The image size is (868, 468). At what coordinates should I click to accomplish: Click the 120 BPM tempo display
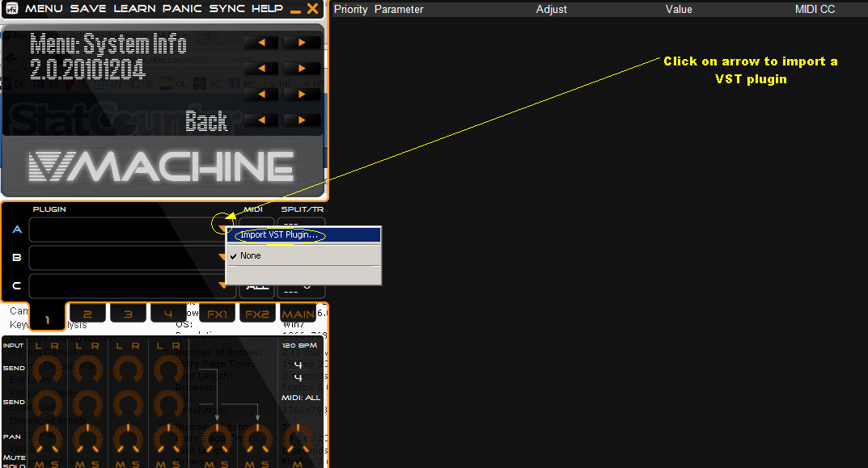pyautogui.click(x=299, y=345)
